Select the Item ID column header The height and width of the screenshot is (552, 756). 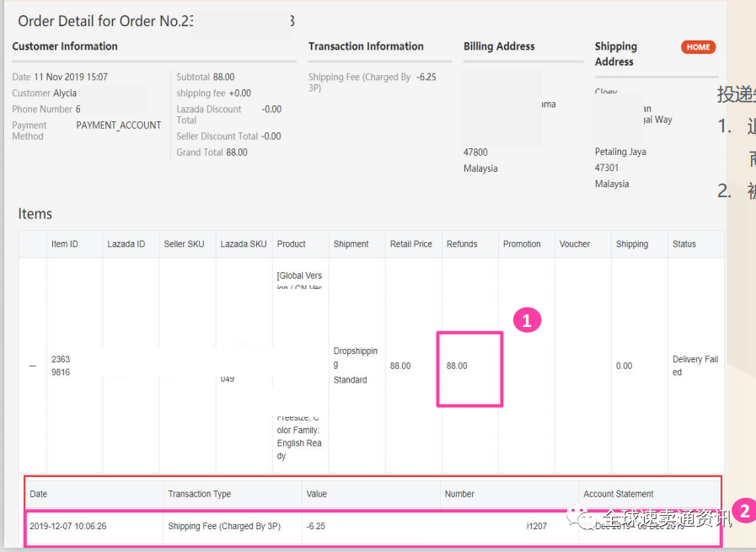tap(65, 244)
